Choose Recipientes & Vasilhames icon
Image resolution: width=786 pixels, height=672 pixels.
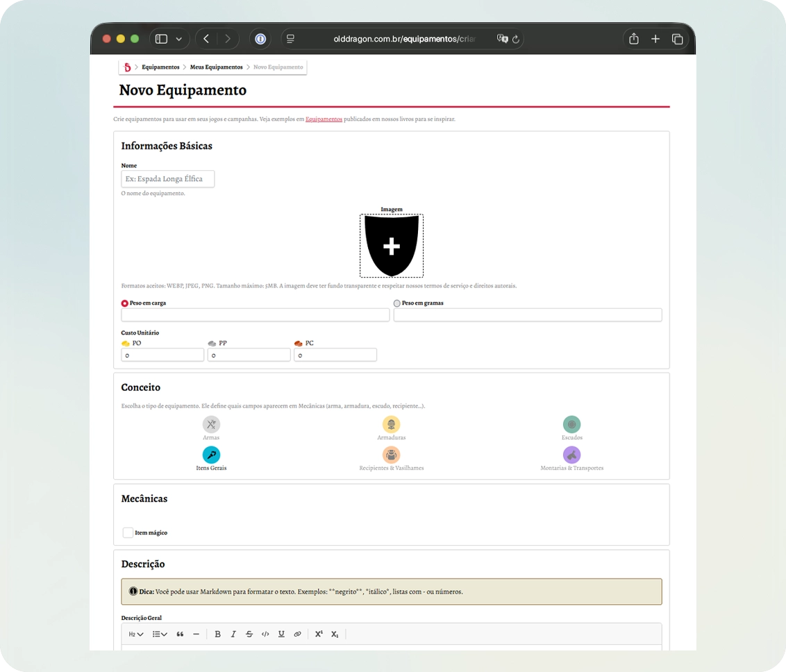point(391,455)
